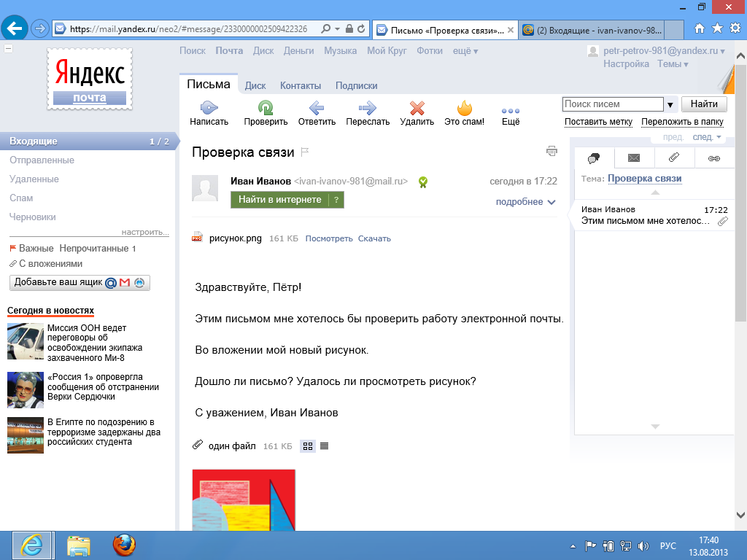Switch attachments to list view

pyautogui.click(x=325, y=446)
